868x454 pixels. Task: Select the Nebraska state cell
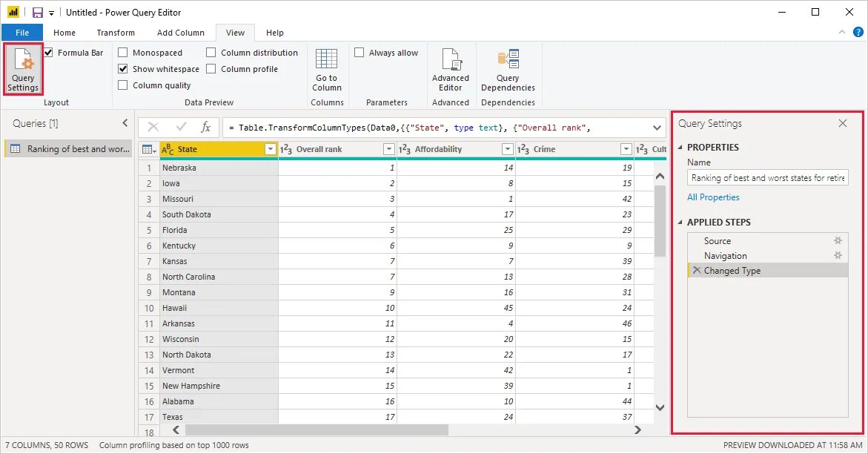219,168
